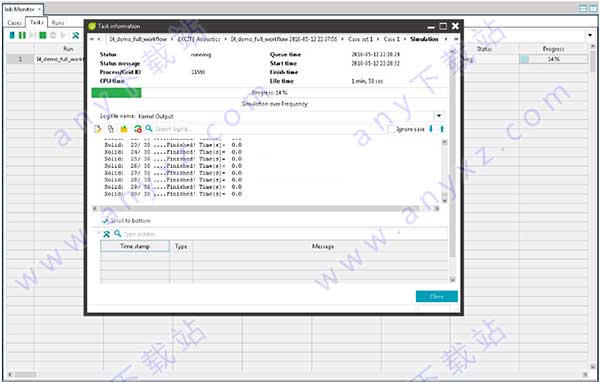Click the Search logfile input field
This screenshot has height=382, width=600.
pyautogui.click(x=268, y=129)
